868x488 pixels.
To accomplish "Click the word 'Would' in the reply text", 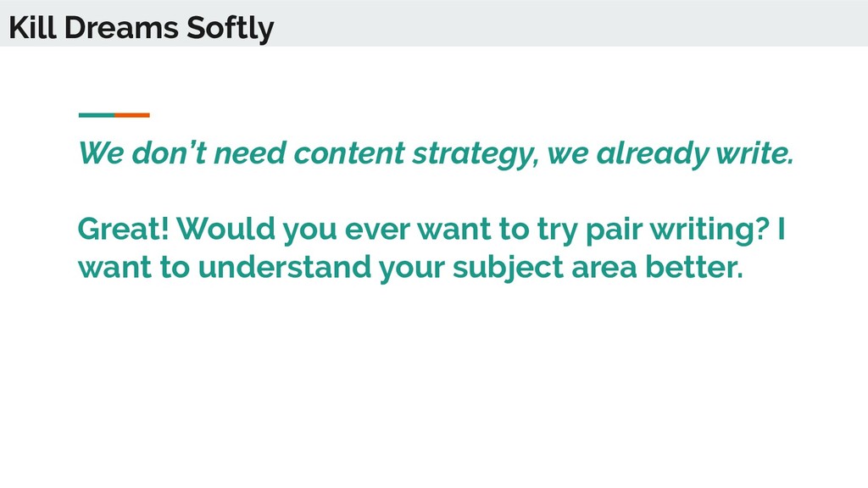I will 225,229.
